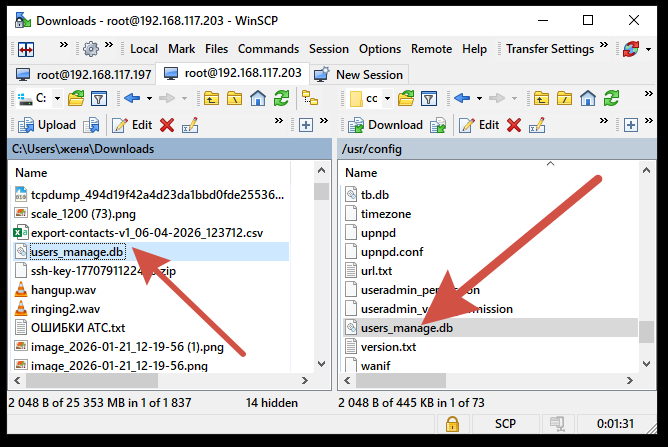Open the Options menu

coord(380,49)
